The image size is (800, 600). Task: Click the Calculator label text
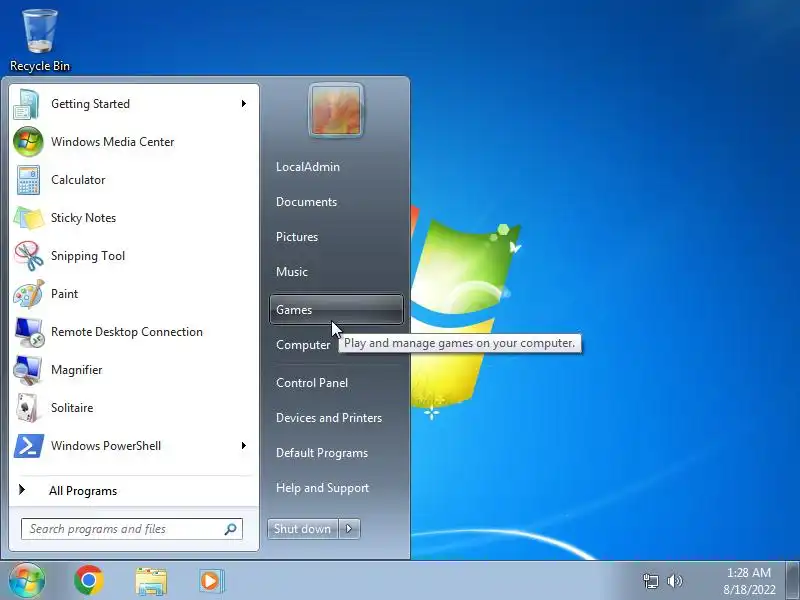78,180
